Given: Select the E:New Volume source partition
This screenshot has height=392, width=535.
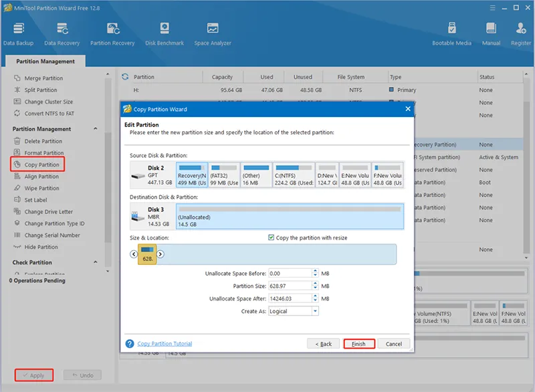Looking at the screenshot, I should pos(355,175).
